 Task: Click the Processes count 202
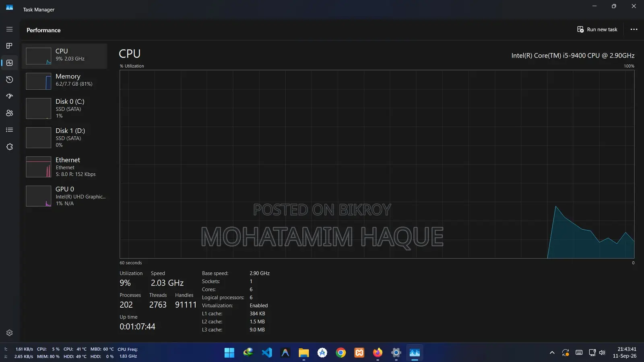[126, 305]
